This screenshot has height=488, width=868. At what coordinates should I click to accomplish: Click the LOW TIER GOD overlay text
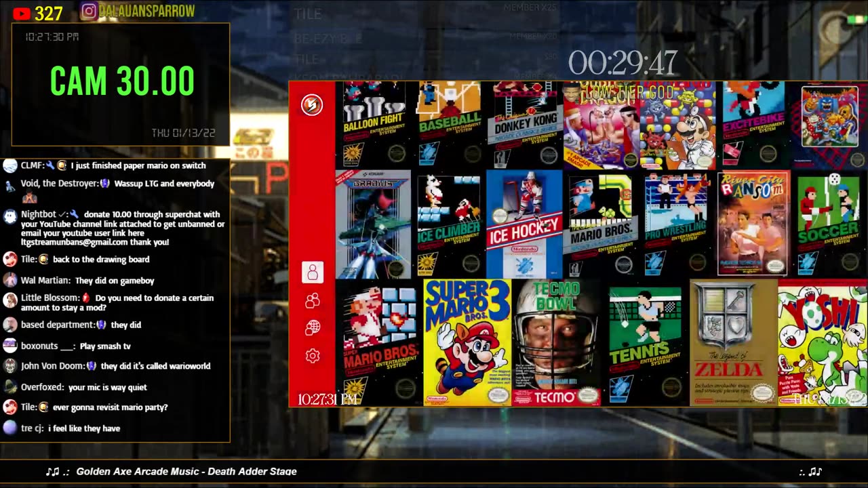click(x=631, y=93)
